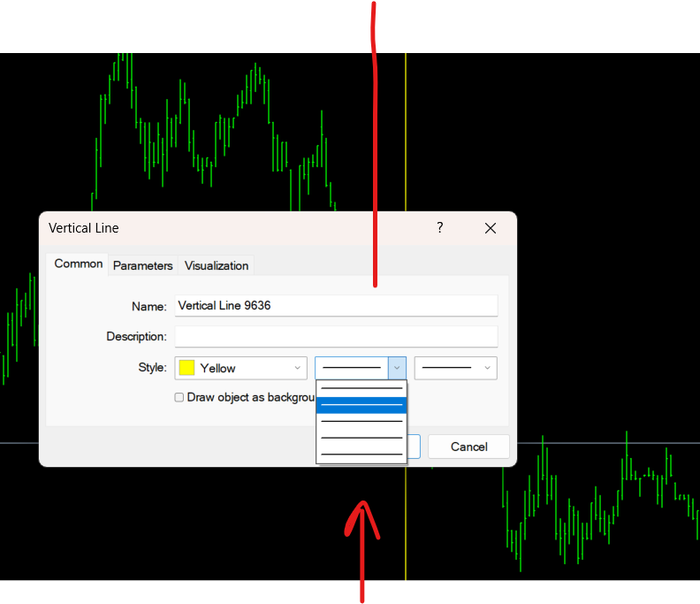Screen dimensions: 700x604
Task: Select the yellow vertical line on chart
Action: tap(406, 134)
